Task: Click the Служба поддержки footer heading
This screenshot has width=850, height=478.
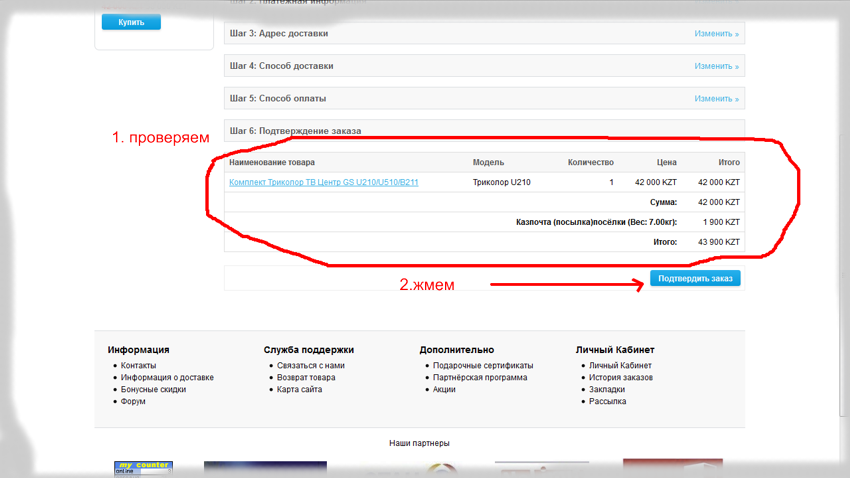Action: coord(308,350)
